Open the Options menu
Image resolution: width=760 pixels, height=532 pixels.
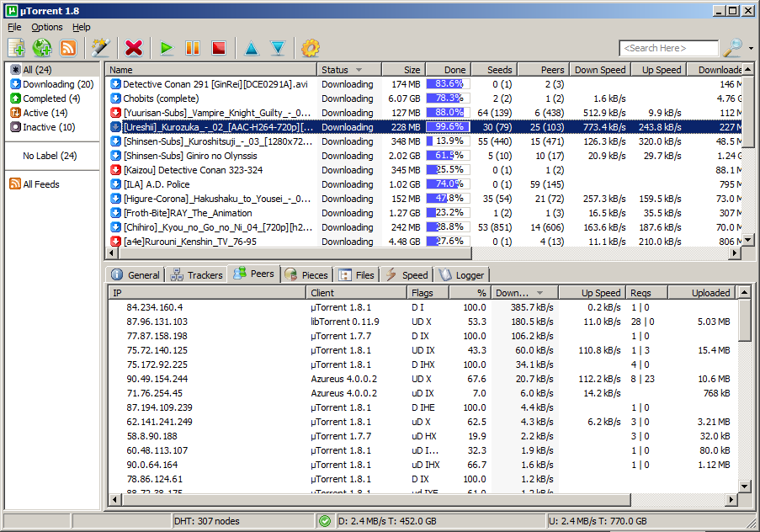(x=47, y=27)
